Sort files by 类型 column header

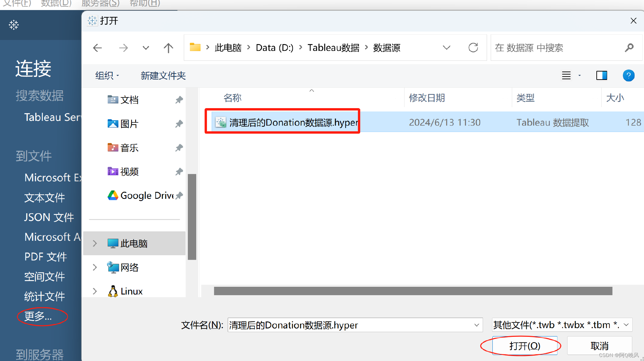pos(525,98)
